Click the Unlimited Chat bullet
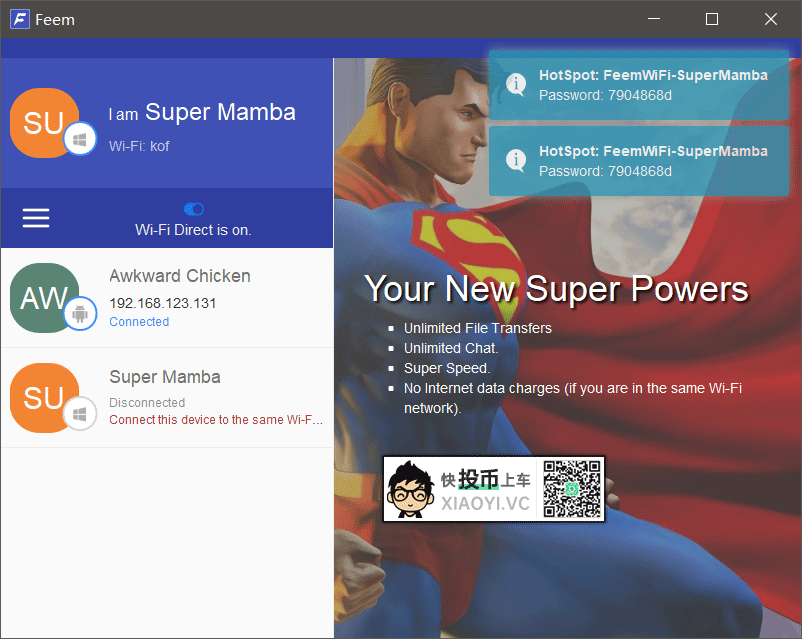 [451, 348]
